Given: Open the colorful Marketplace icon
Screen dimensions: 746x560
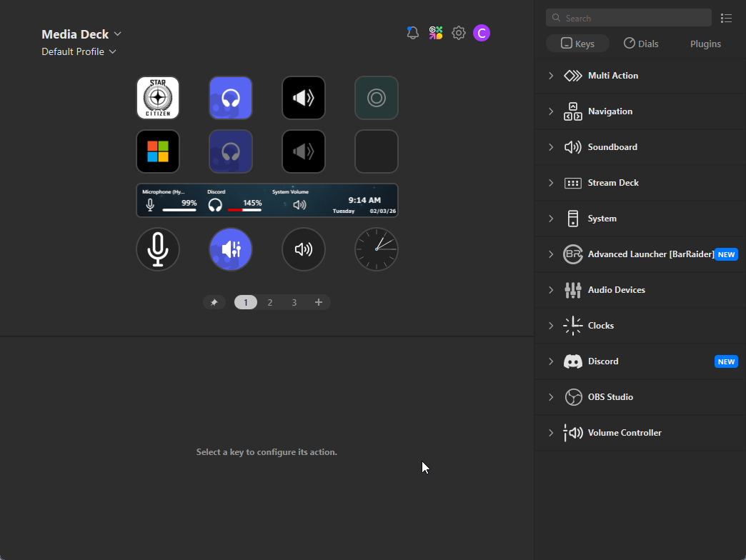Looking at the screenshot, I should (436, 33).
